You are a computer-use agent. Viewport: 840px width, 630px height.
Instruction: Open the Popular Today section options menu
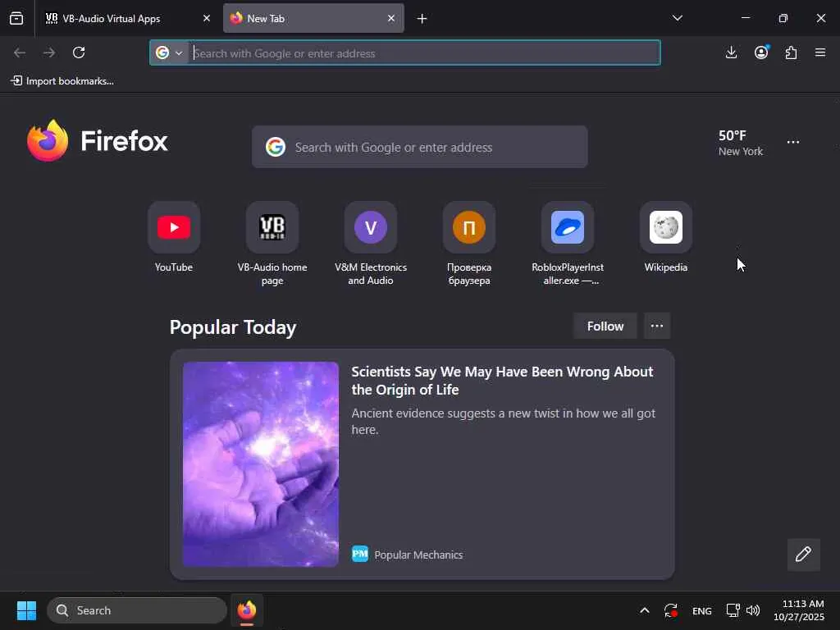coord(657,326)
